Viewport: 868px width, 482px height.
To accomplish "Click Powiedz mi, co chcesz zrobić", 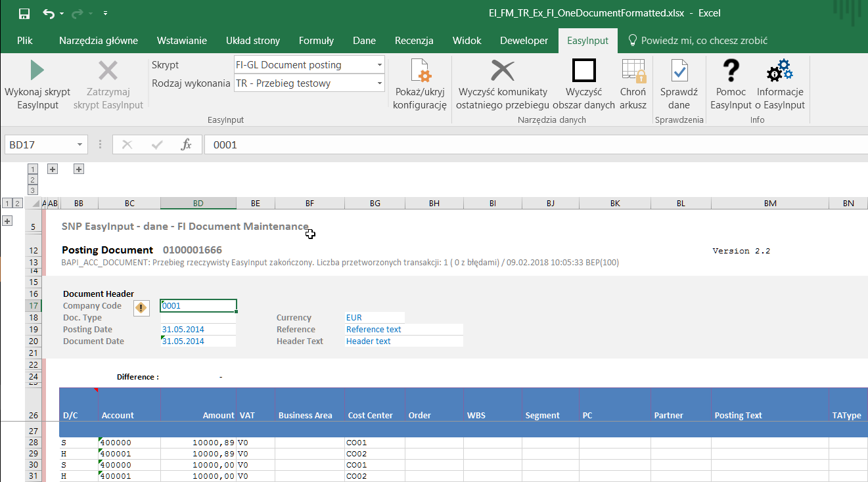I will point(697,40).
